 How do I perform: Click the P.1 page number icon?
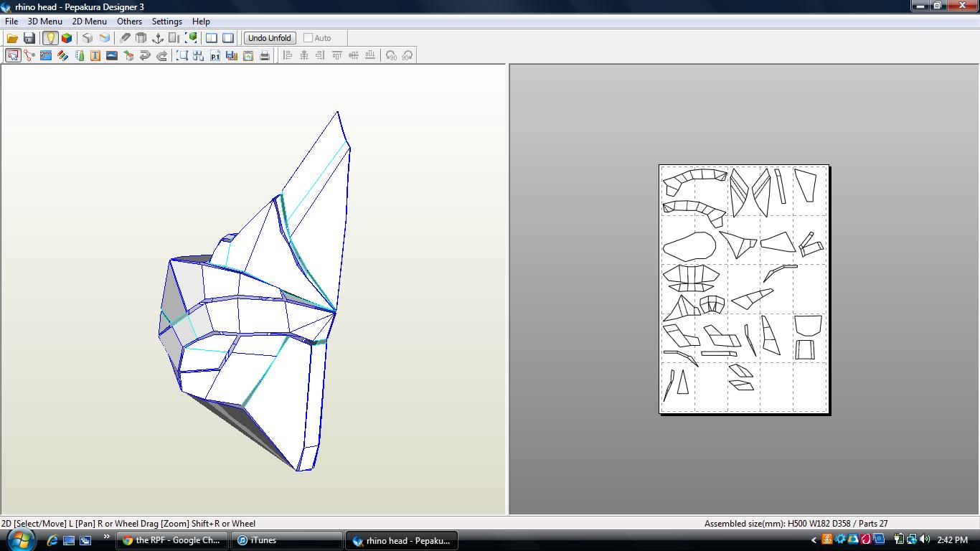(x=215, y=55)
